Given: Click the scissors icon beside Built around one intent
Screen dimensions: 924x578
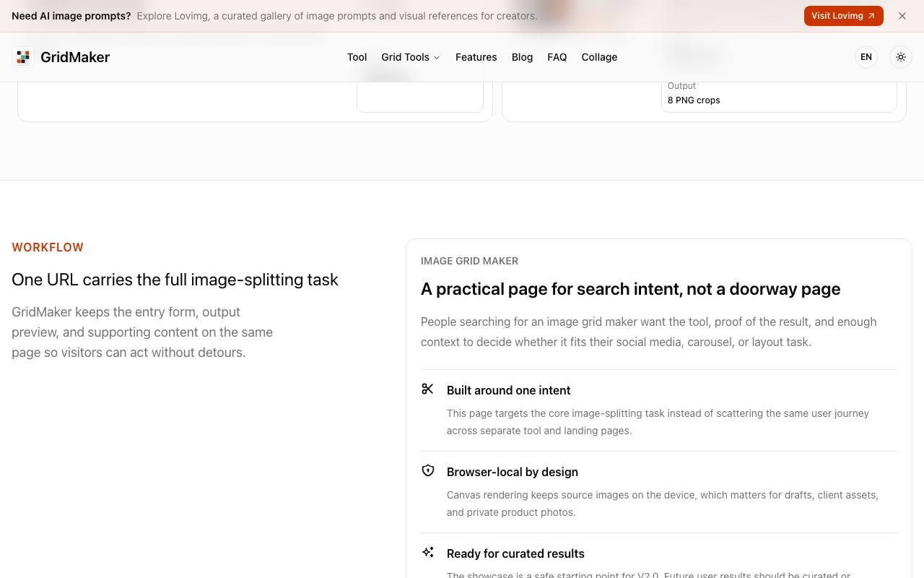Looking at the screenshot, I should pos(427,389).
